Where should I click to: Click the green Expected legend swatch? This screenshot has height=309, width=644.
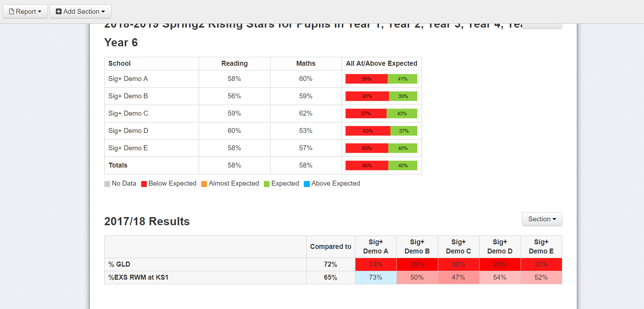click(266, 183)
